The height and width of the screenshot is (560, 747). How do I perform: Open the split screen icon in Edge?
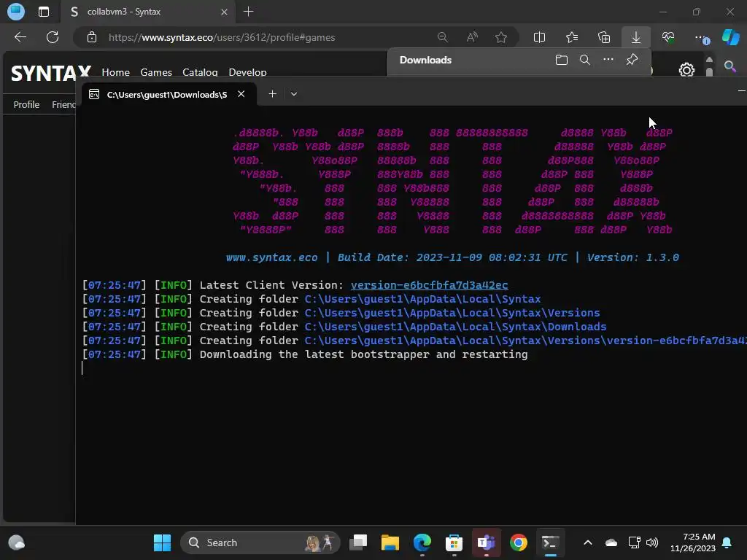click(539, 37)
